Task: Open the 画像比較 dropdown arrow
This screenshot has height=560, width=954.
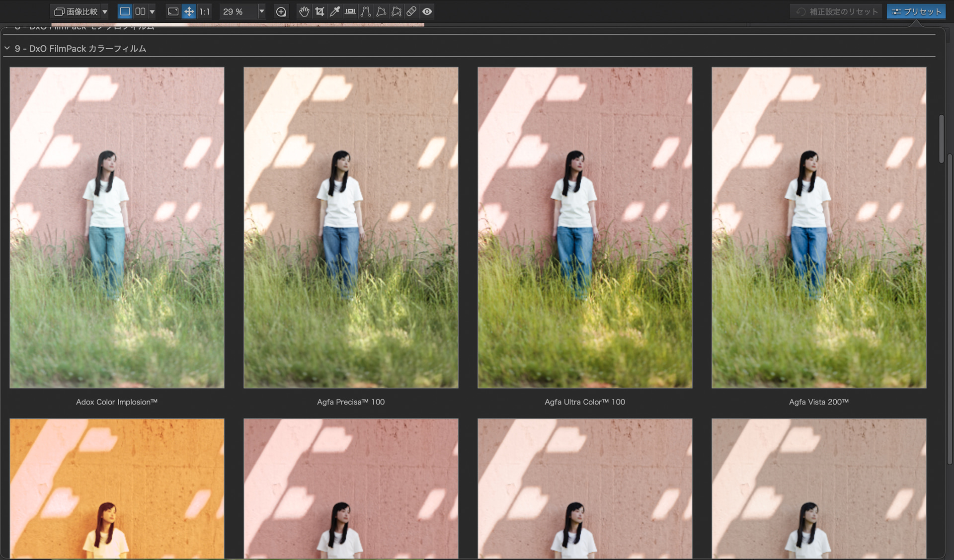Action: point(105,11)
